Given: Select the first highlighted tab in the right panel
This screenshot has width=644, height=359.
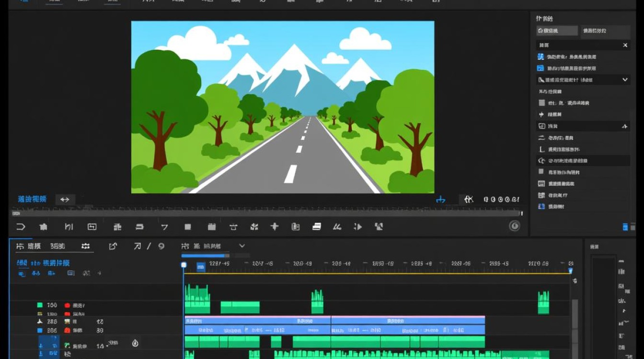Looking at the screenshot, I should point(557,31).
